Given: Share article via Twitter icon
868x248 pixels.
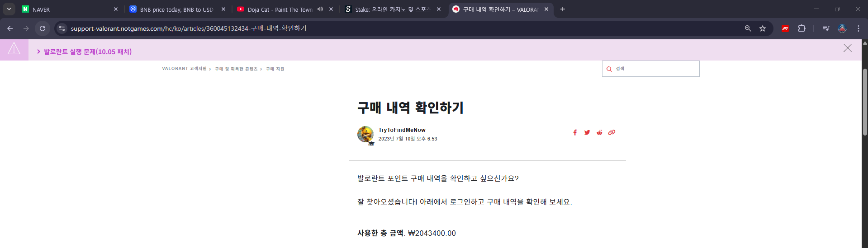Looking at the screenshot, I should coord(587,132).
